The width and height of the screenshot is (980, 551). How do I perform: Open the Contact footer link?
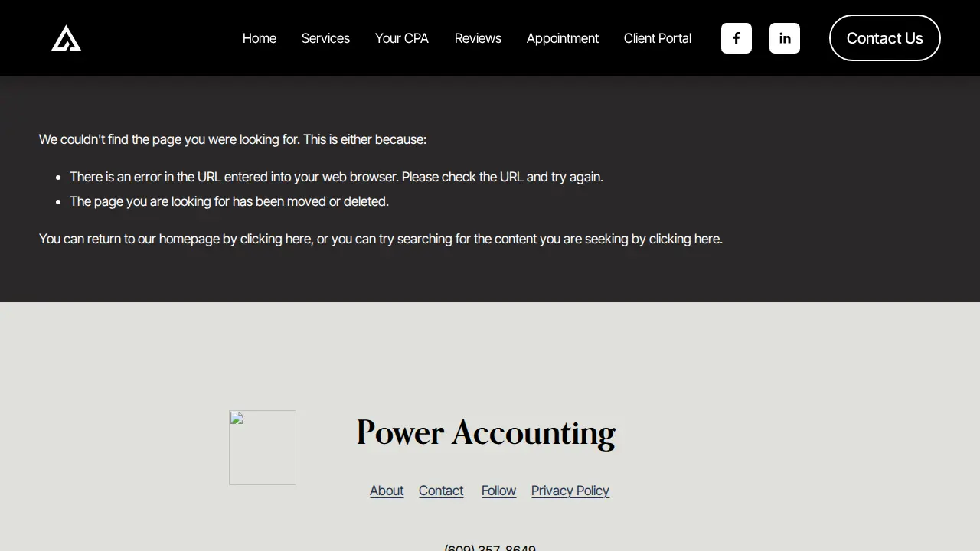pos(441,491)
